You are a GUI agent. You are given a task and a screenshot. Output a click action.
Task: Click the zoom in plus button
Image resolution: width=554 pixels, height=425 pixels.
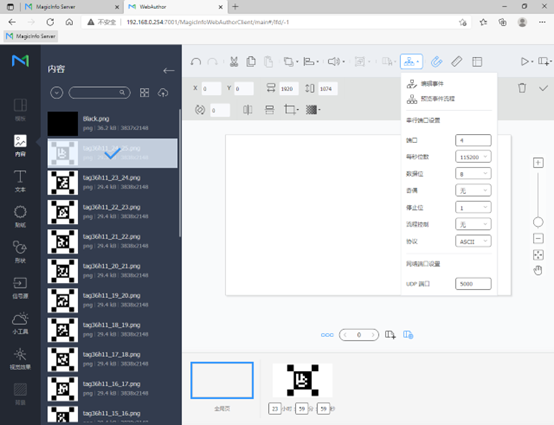click(x=538, y=163)
